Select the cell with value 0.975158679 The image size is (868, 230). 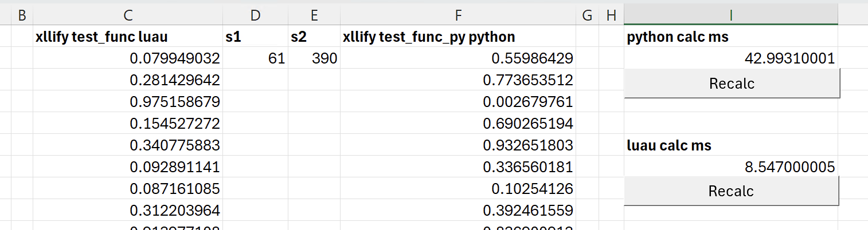pos(128,101)
